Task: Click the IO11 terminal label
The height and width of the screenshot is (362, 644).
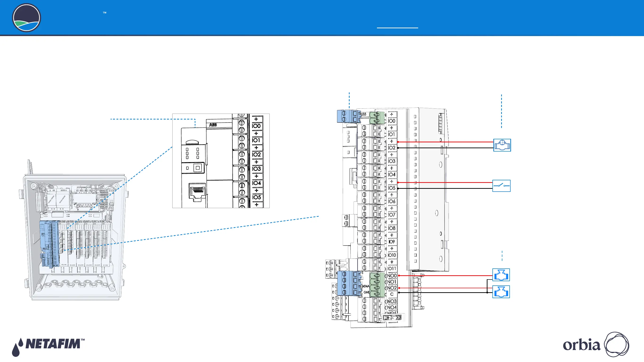Action: tap(392, 268)
